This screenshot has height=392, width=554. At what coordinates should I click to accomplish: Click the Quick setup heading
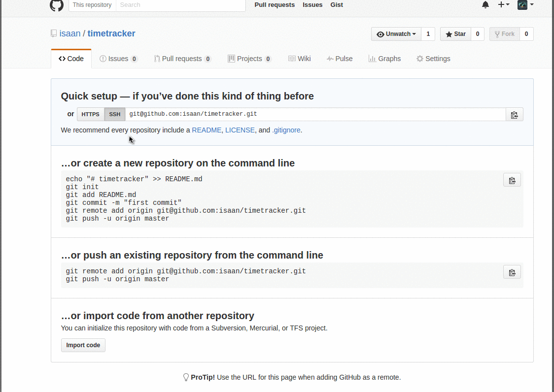point(187,96)
